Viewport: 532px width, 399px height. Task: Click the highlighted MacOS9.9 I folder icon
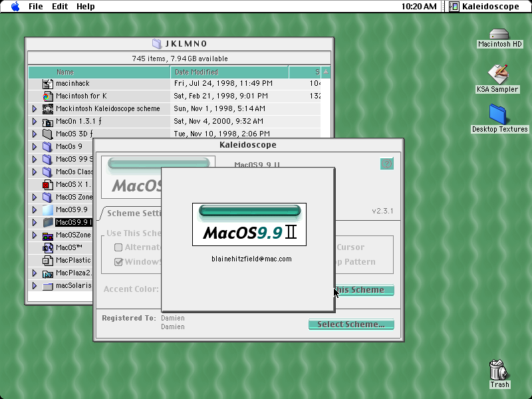coord(48,222)
